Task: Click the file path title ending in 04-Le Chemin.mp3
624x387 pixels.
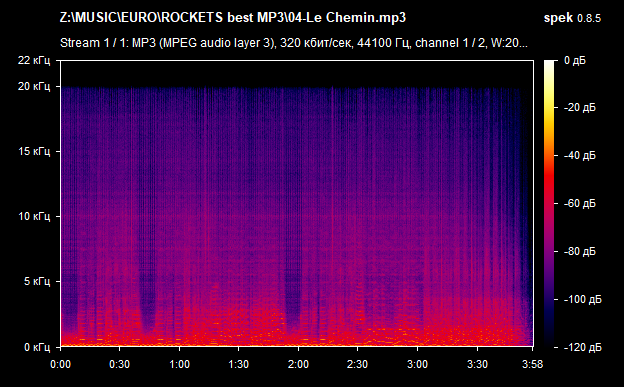Action: [233, 18]
